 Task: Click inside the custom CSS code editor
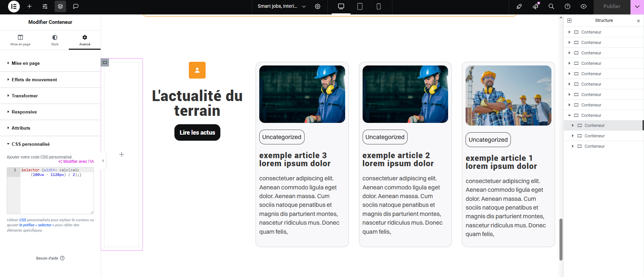point(57,191)
